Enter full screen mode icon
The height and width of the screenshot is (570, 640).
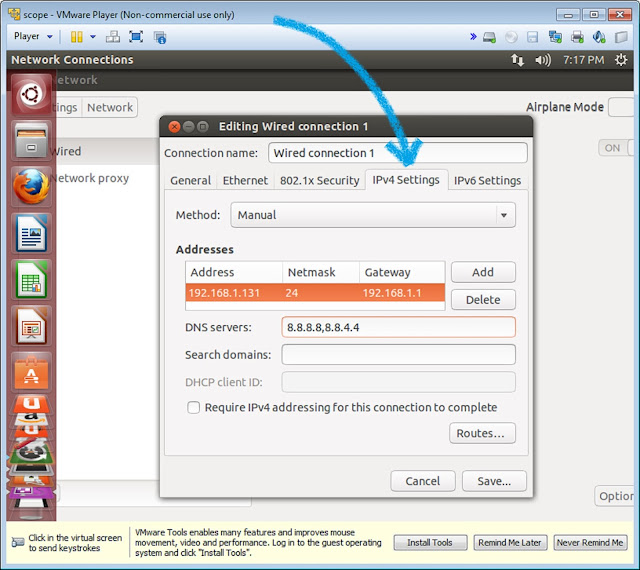[136, 37]
